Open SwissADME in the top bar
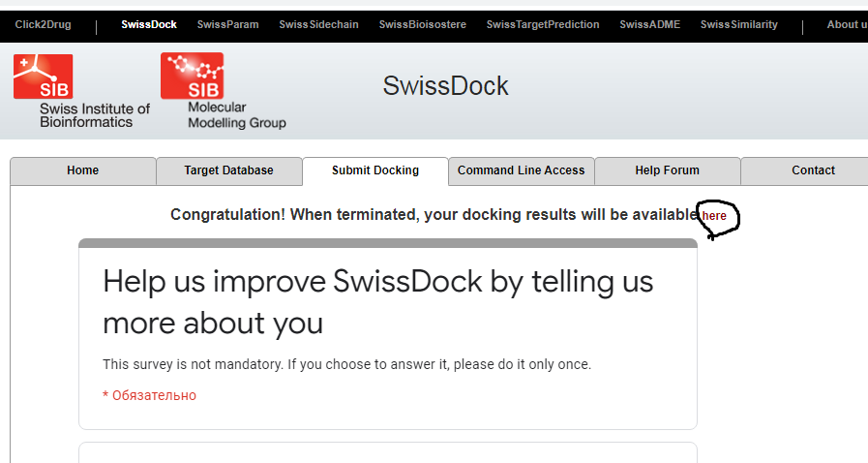This screenshot has height=463, width=868. click(649, 24)
